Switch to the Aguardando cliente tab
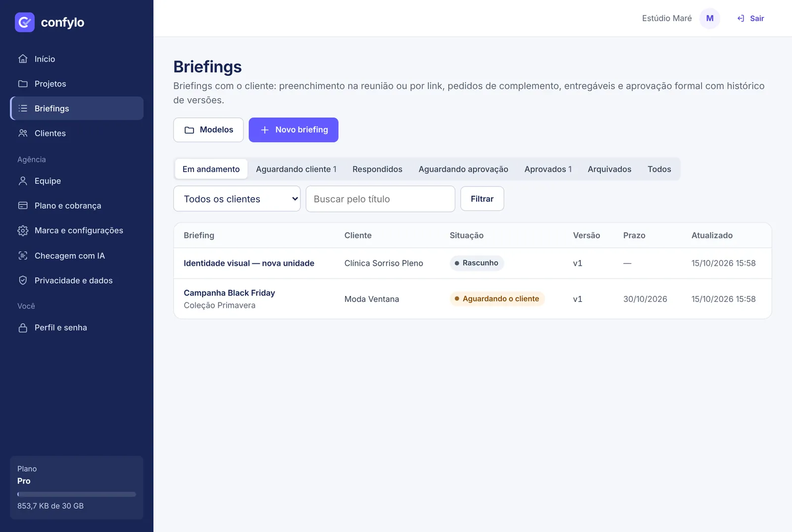Viewport: 792px width, 532px height. tap(296, 169)
